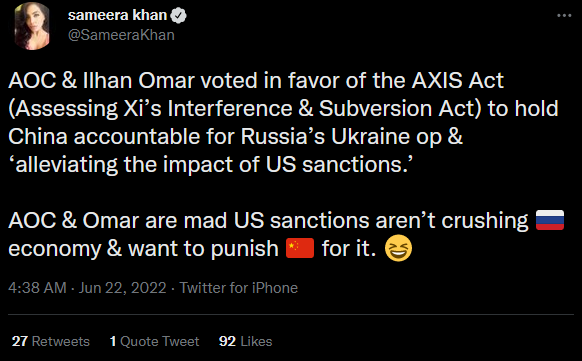Click the 'China accountable for Russia's' line
Screen dimensions: 582x361
pos(235,136)
